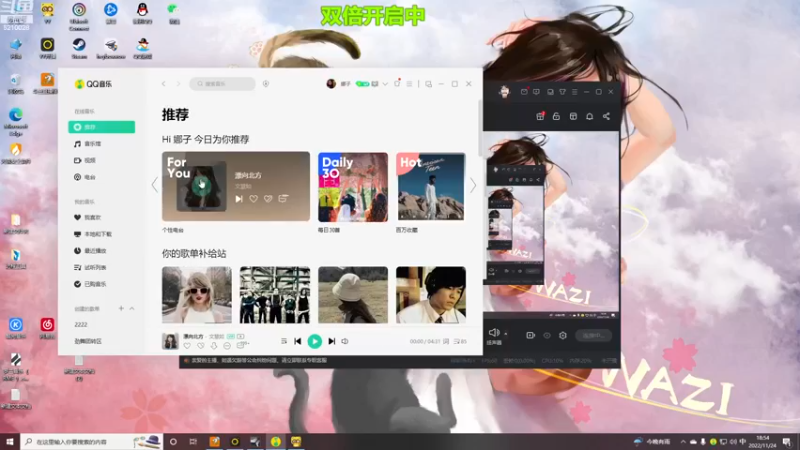Open more options circle icon in player bar
This screenshot has height=450, width=800.
(227, 346)
